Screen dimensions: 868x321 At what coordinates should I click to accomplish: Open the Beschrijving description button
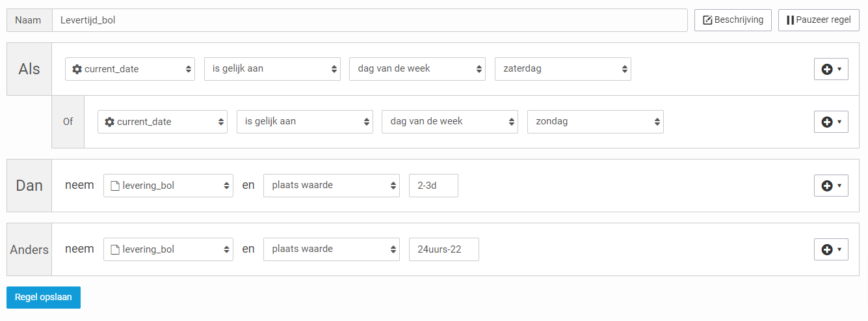[x=733, y=20]
